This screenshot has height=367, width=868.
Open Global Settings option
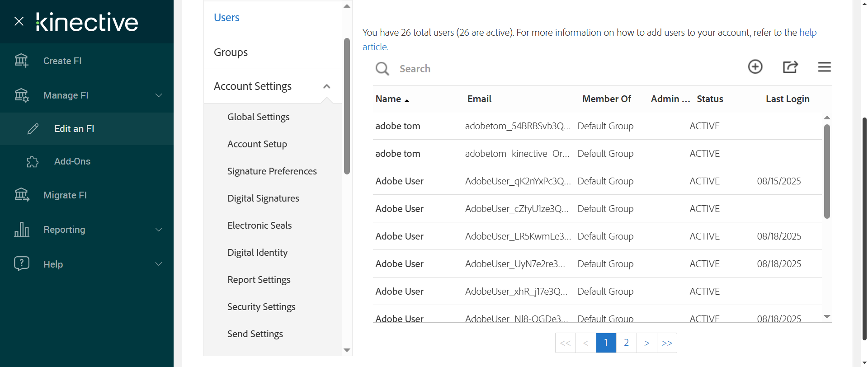(258, 117)
